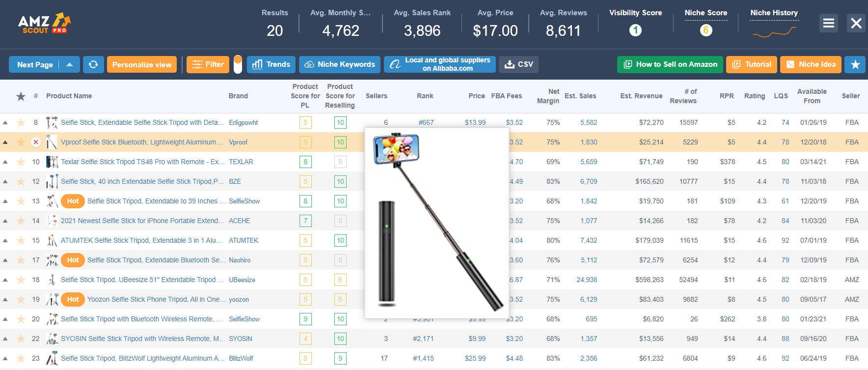Click the PL score 9 box on row 20
Image resolution: width=868 pixels, height=370 pixels.
[x=305, y=319]
